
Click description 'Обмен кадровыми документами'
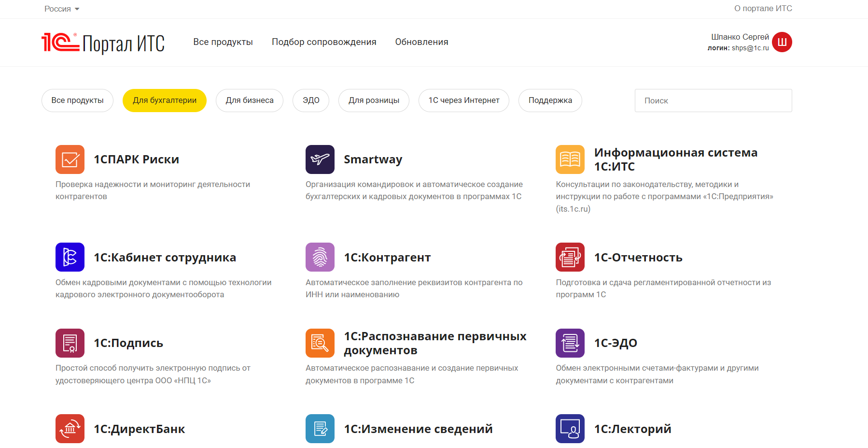164,289
